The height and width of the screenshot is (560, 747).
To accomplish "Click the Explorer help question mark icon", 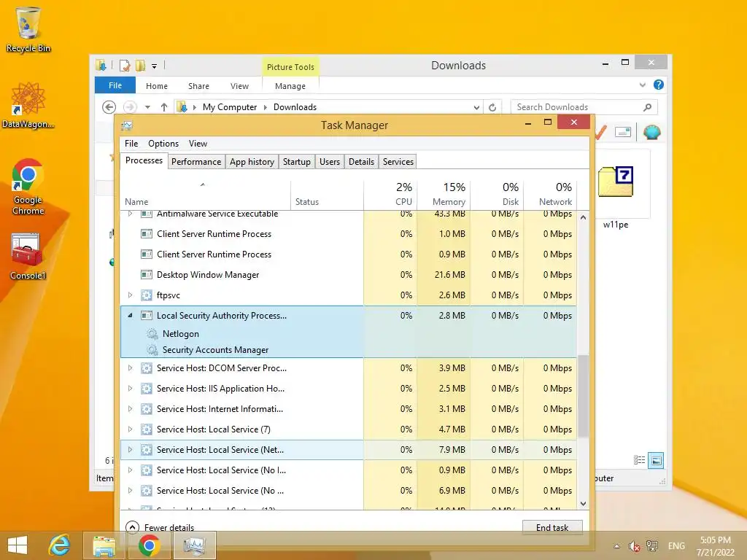I will click(x=659, y=85).
